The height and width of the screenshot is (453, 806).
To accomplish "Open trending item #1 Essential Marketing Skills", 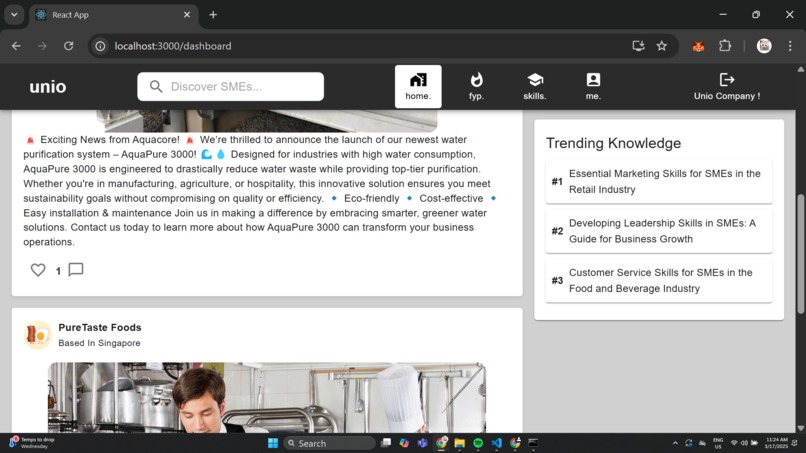I will click(x=658, y=182).
